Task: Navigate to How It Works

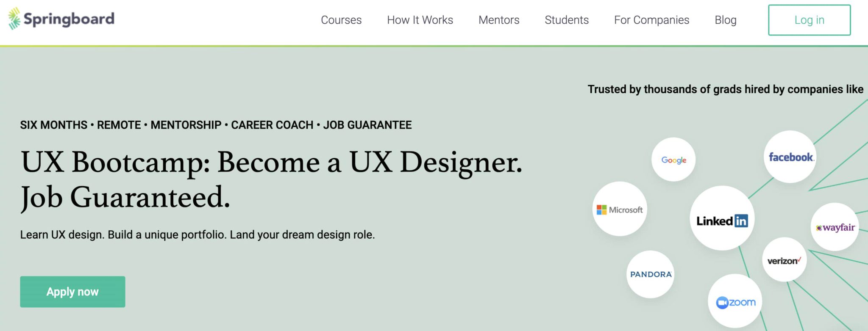Action: 420,20
